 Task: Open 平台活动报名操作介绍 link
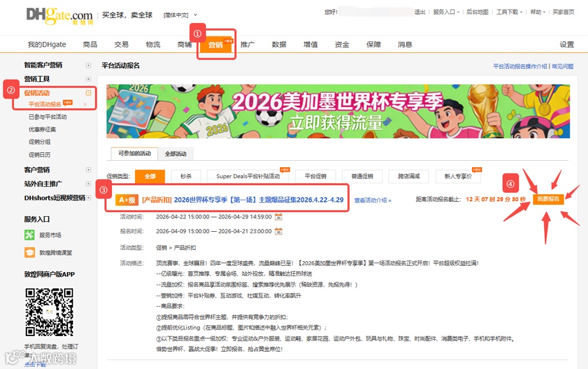tap(520, 66)
